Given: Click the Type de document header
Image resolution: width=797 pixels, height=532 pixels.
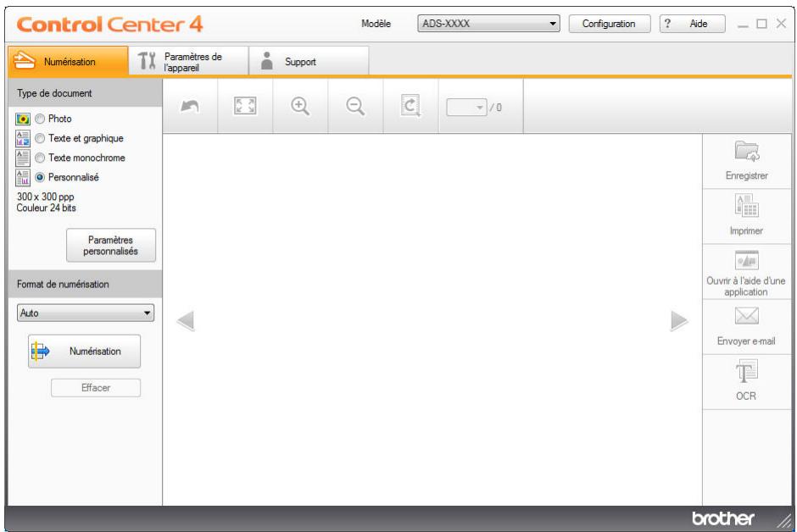Looking at the screenshot, I should [85, 93].
